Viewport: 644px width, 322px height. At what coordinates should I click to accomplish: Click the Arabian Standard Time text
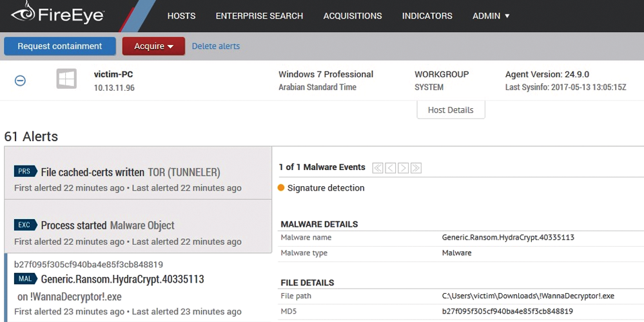(x=317, y=87)
